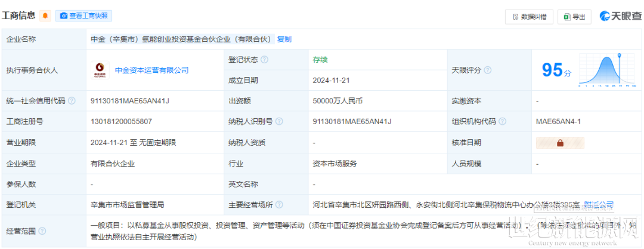644x249 pixels.
Task: Click credit code 91130181MAE65AN41J value
Action: (130, 101)
